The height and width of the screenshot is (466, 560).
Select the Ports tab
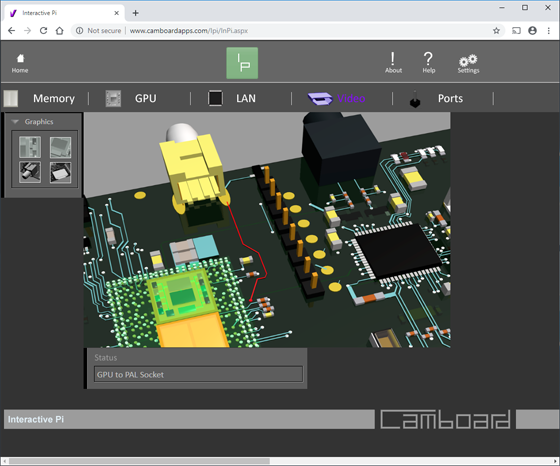450,99
